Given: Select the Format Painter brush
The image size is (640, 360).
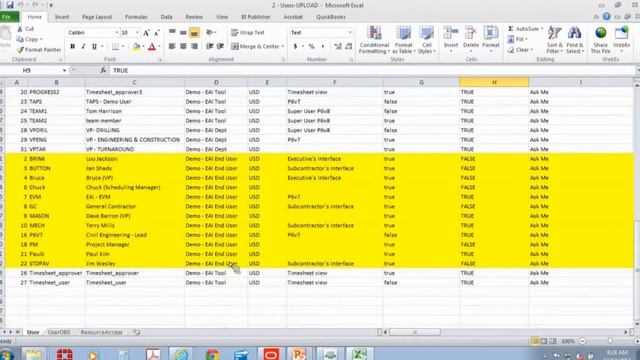Looking at the screenshot, I should pos(20,50).
